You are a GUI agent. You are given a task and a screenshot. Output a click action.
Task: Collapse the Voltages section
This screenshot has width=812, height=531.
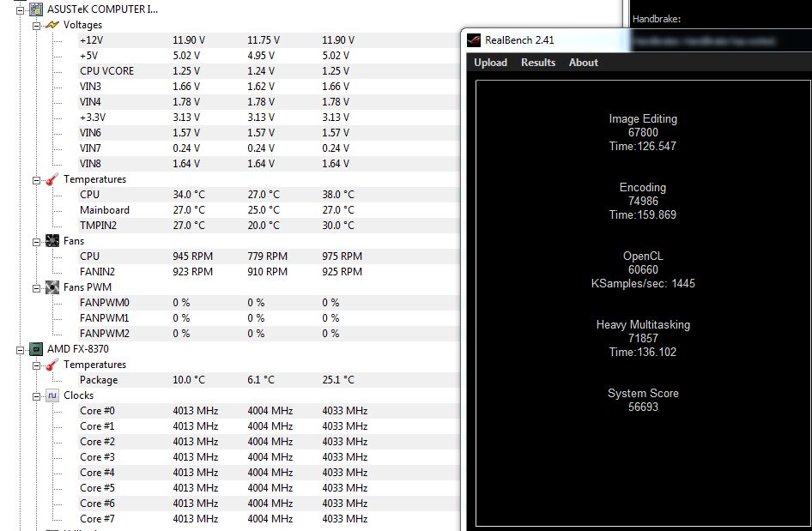(37, 26)
